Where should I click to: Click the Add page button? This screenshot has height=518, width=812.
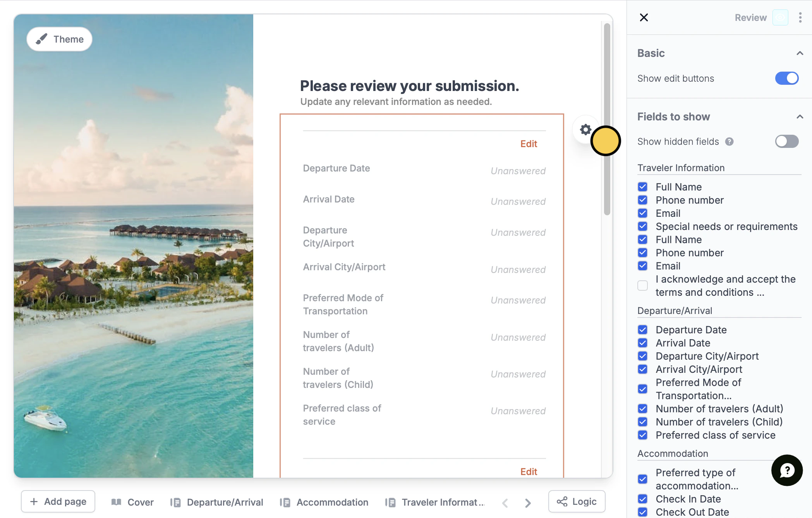[x=58, y=502]
